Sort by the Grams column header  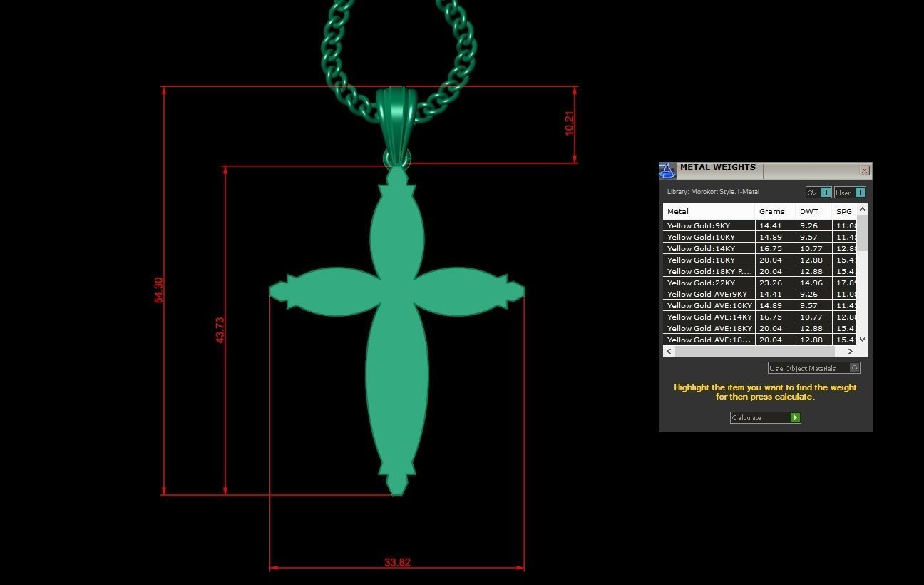point(775,211)
